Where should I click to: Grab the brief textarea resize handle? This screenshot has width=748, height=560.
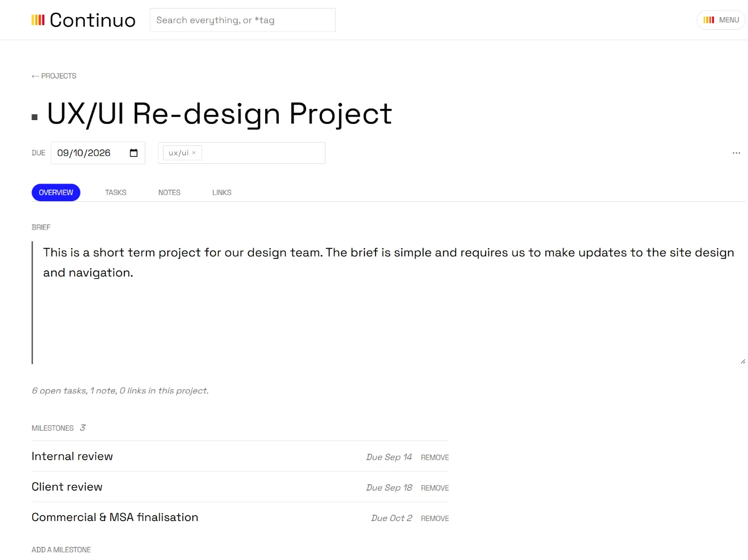pos(743,361)
